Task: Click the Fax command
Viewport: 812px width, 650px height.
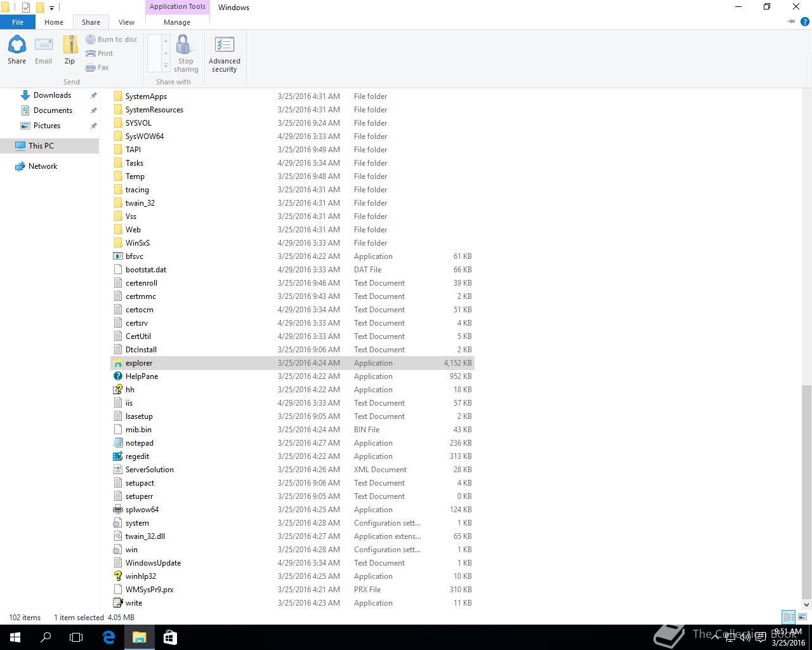Action: [98, 67]
